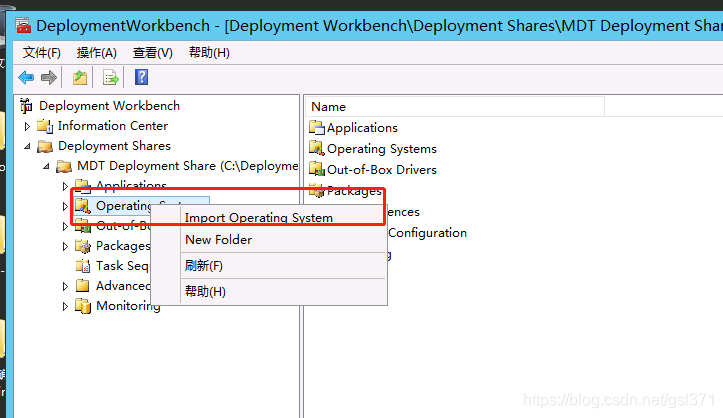
Task: Select Out-of-Box Drivers text in Name list
Action: pos(381,170)
